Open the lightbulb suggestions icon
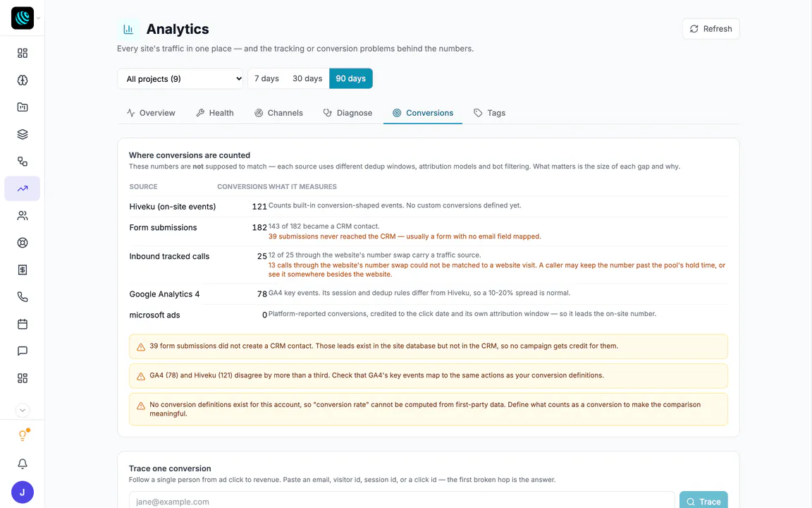Image resolution: width=812 pixels, height=508 pixels. tap(23, 435)
